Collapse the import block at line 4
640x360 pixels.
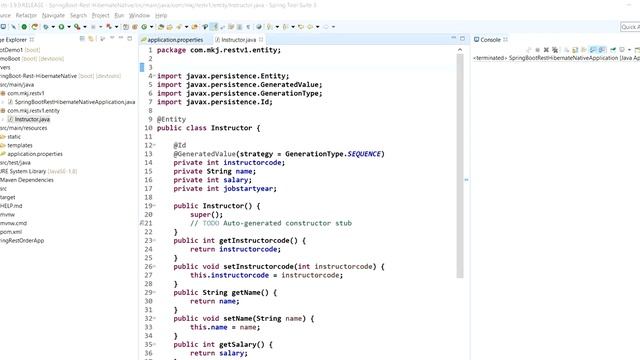pyautogui.click(x=154, y=76)
